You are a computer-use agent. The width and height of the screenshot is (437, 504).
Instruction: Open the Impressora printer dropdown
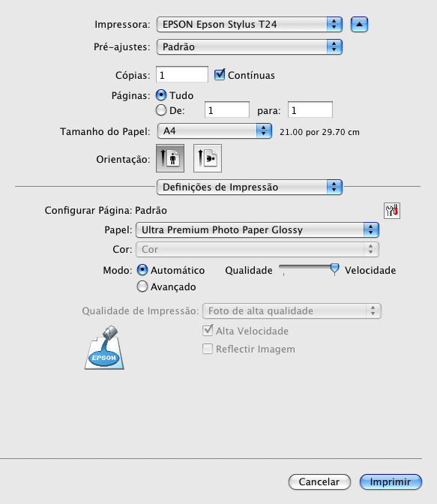coord(250,25)
